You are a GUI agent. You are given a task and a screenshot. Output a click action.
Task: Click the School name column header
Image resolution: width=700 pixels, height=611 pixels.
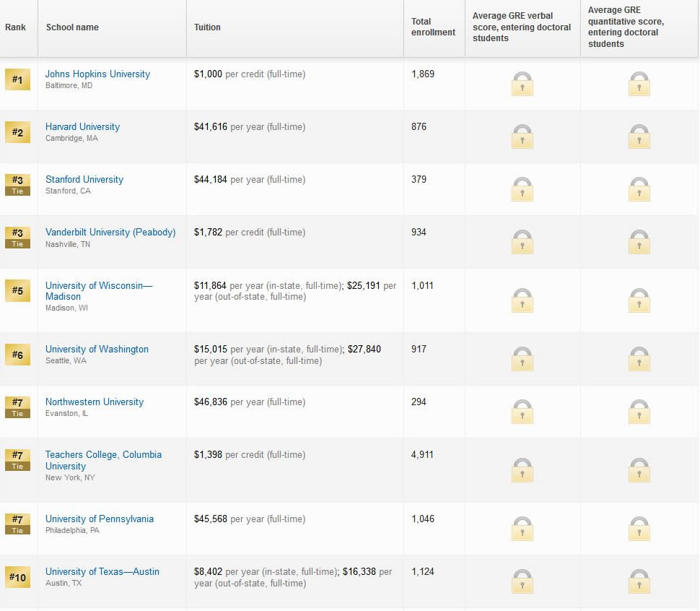coord(72,27)
